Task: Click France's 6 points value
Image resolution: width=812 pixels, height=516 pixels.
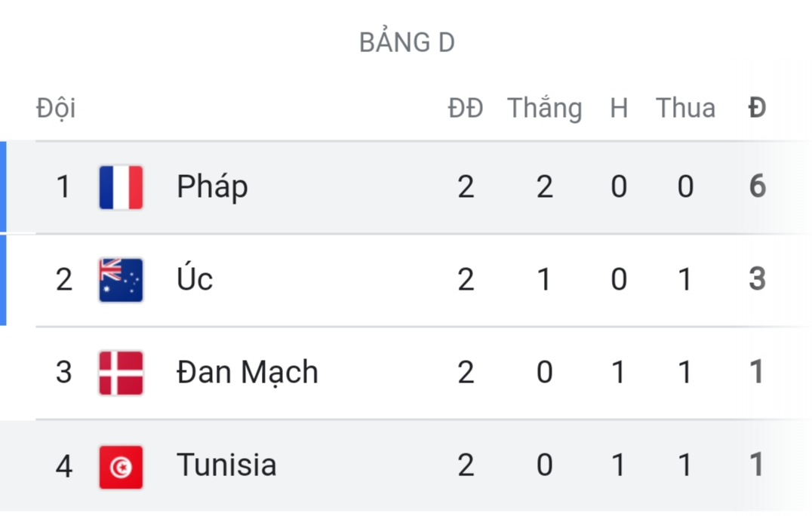Action: click(x=758, y=186)
